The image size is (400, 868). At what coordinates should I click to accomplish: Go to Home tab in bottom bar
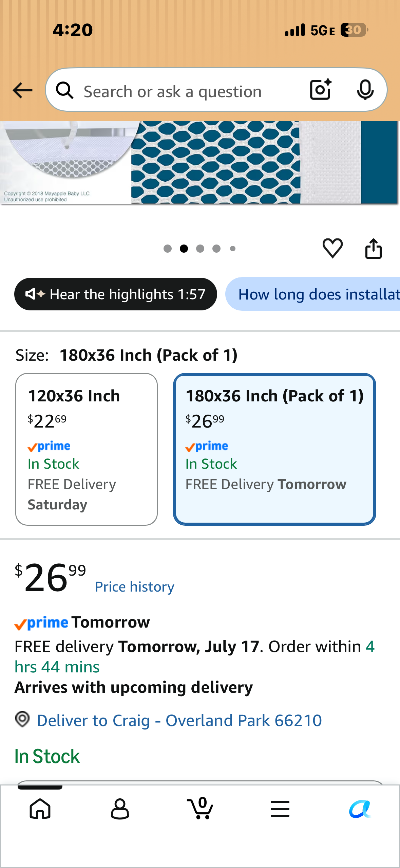click(x=40, y=809)
